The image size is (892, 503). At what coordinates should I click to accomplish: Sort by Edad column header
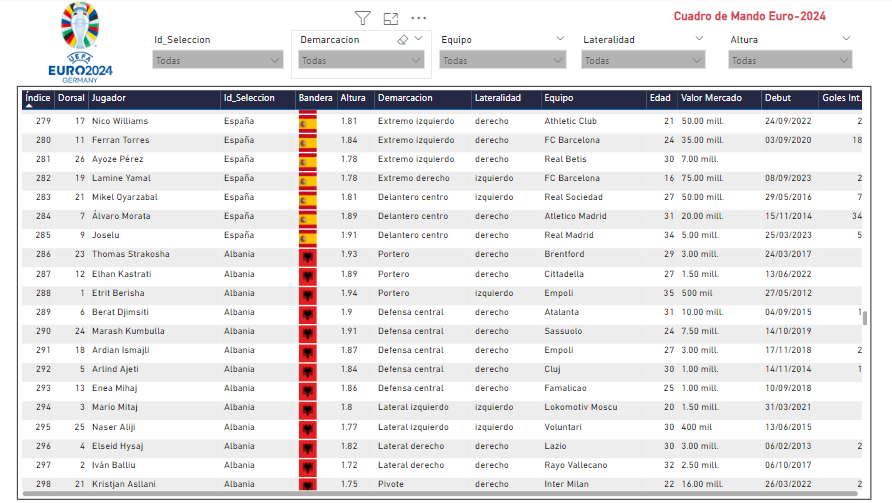pos(660,98)
